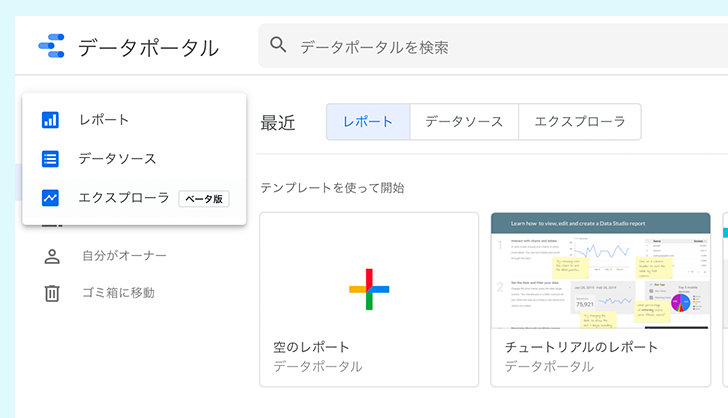Select エクスプローラ in the create menu
Viewport: 728px width, 418px height.
coord(134,198)
